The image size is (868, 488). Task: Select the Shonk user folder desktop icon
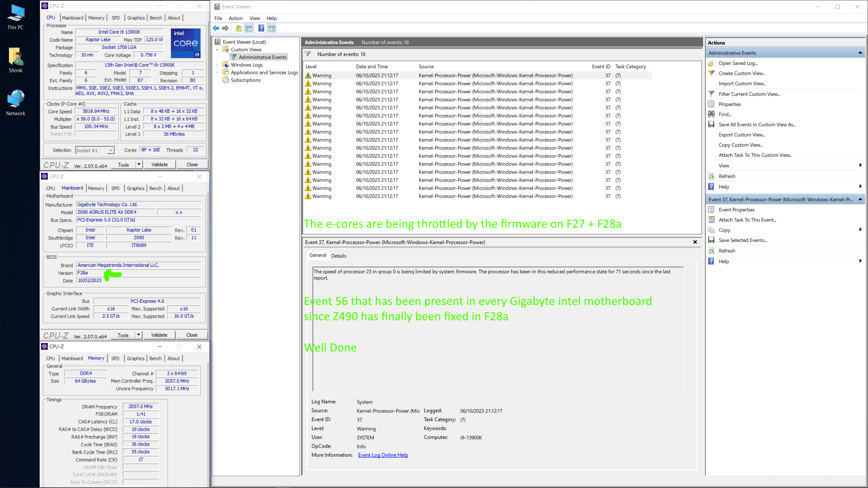(x=16, y=60)
